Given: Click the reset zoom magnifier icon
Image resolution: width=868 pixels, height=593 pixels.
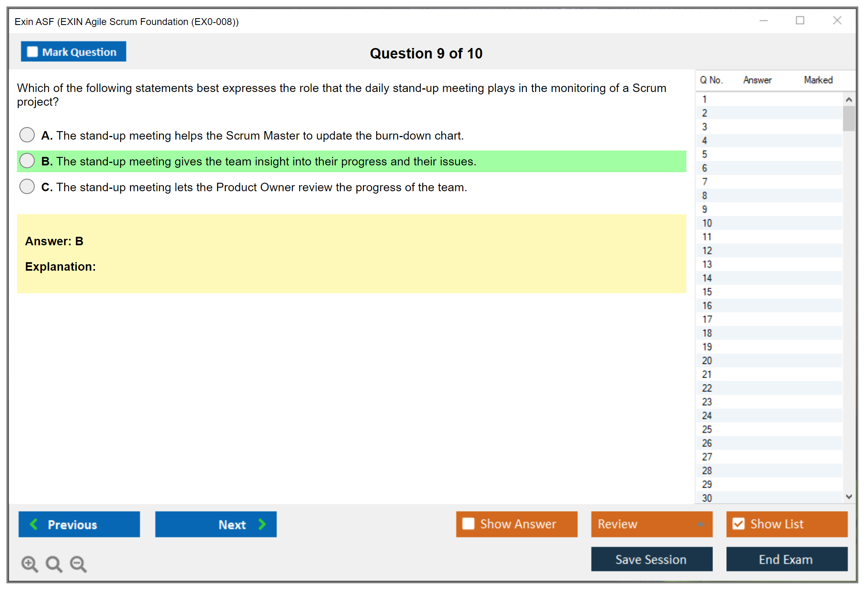Looking at the screenshot, I should [54, 564].
